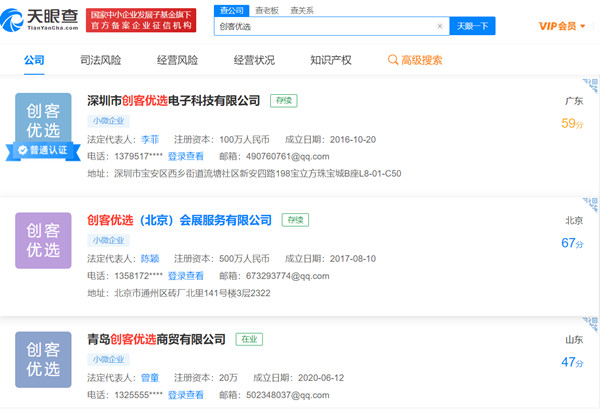Click registered capital 500万人民币
600x409 pixels.
(x=244, y=259)
